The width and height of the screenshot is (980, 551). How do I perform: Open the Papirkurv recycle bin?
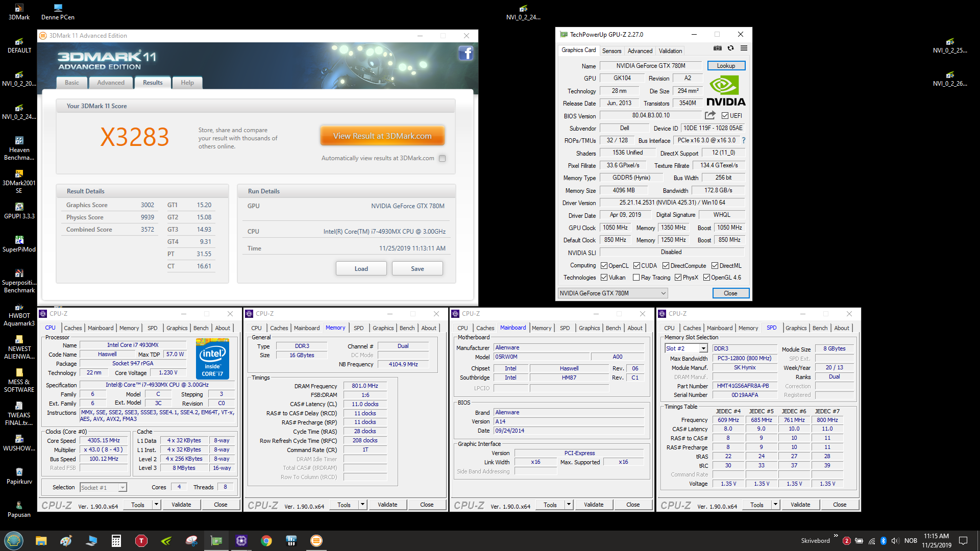[19, 476]
